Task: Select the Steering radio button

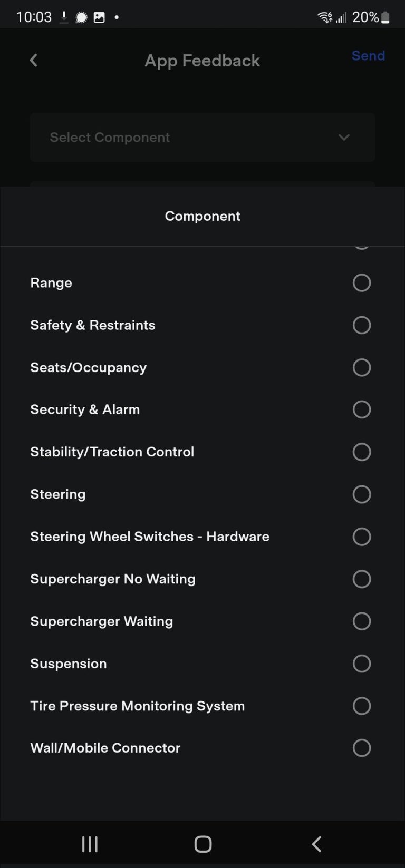Action: [x=362, y=494]
